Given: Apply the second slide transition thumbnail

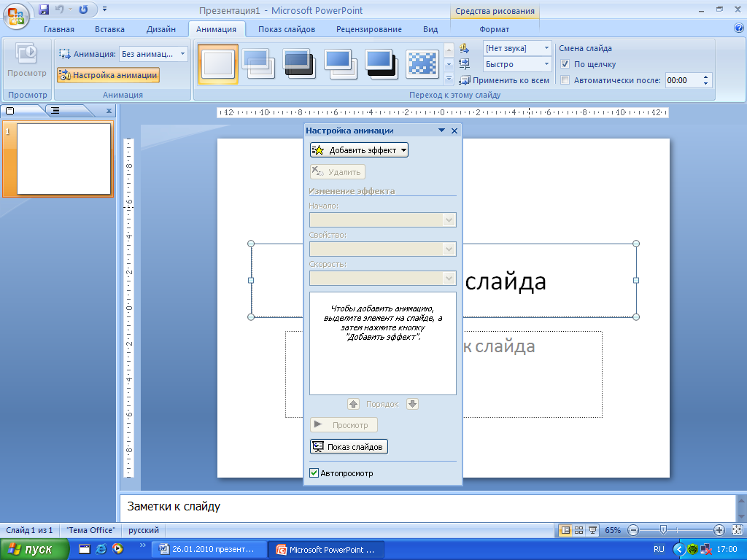Looking at the screenshot, I should 259,64.
